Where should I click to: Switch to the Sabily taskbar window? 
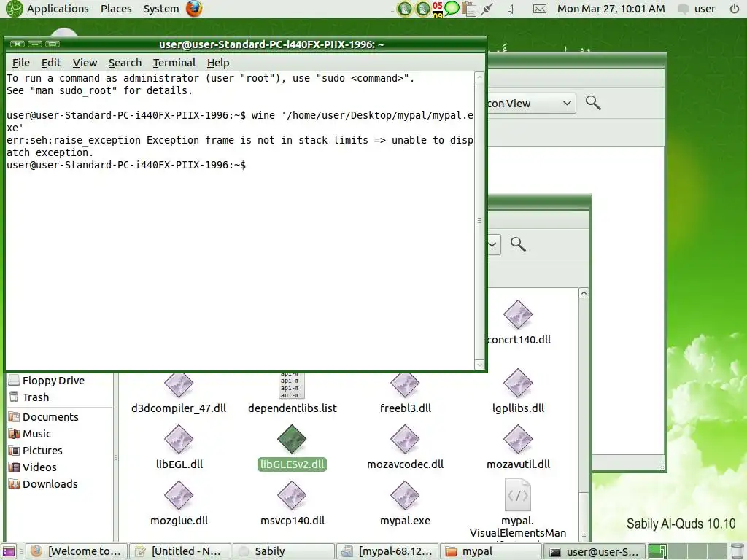pyautogui.click(x=284, y=551)
